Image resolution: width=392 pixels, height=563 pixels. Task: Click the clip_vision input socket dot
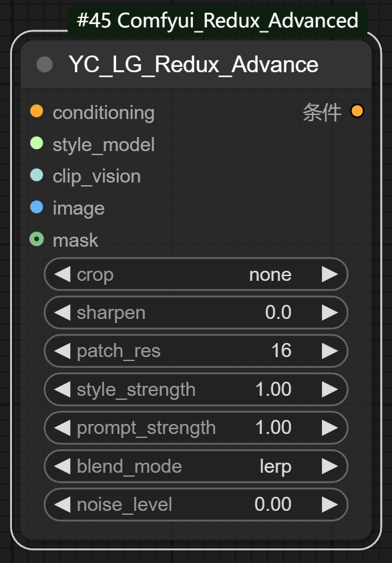click(37, 175)
